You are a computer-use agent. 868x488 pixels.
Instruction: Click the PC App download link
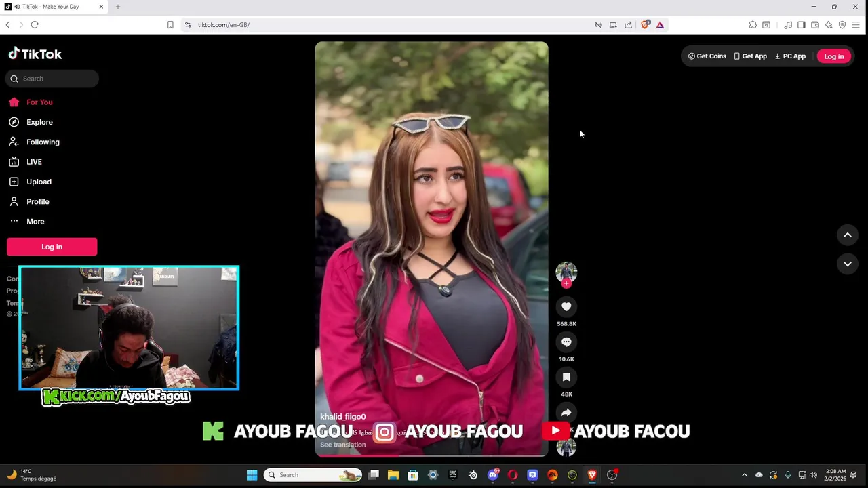click(790, 56)
